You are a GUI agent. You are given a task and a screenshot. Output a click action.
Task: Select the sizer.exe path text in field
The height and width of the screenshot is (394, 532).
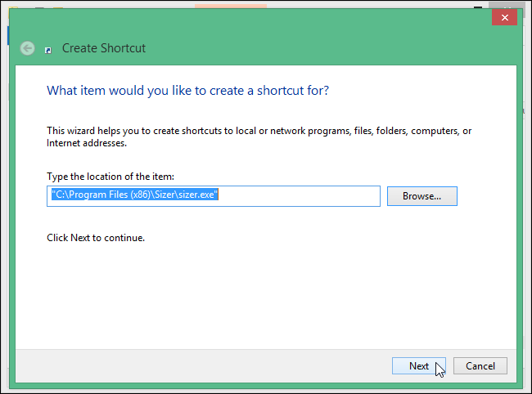click(134, 196)
